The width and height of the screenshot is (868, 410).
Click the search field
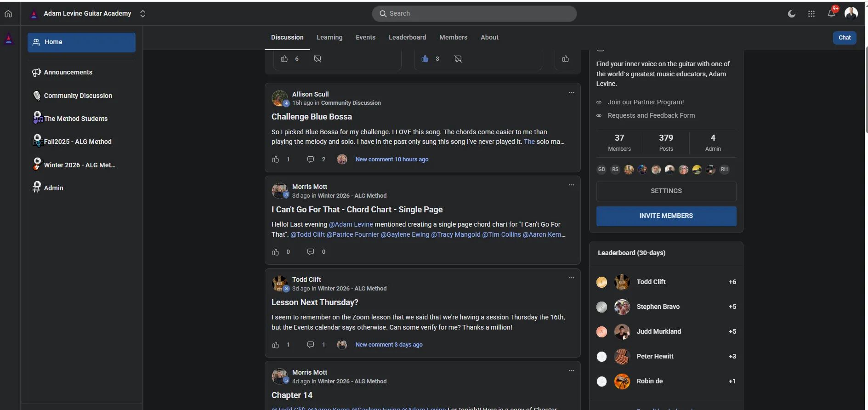click(x=474, y=14)
